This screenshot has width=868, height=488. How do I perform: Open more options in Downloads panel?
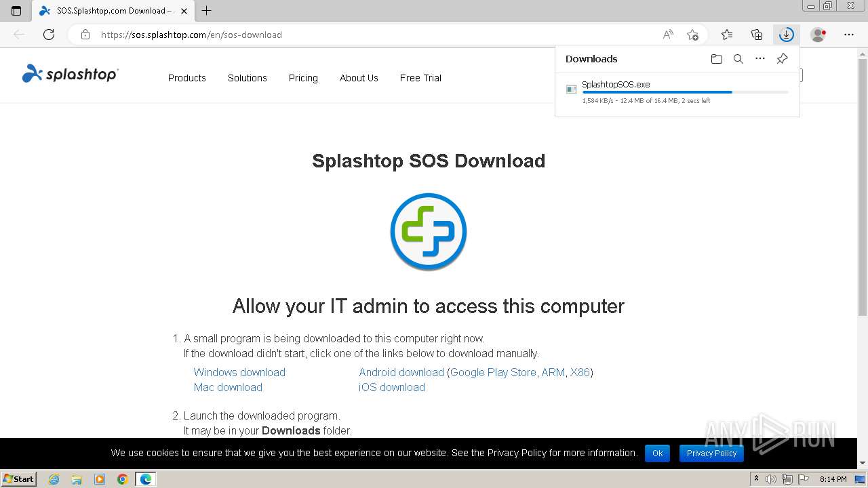[760, 59]
